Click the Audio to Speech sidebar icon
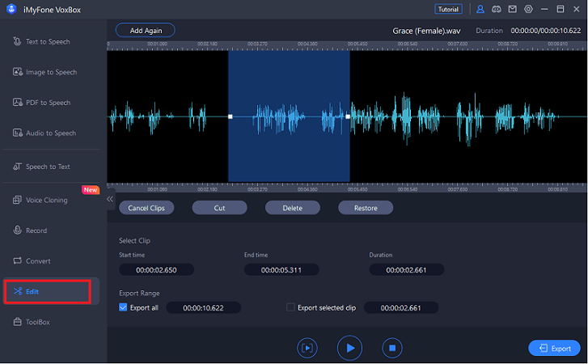Viewport: 588px width, 364px height. pyautogui.click(x=18, y=133)
